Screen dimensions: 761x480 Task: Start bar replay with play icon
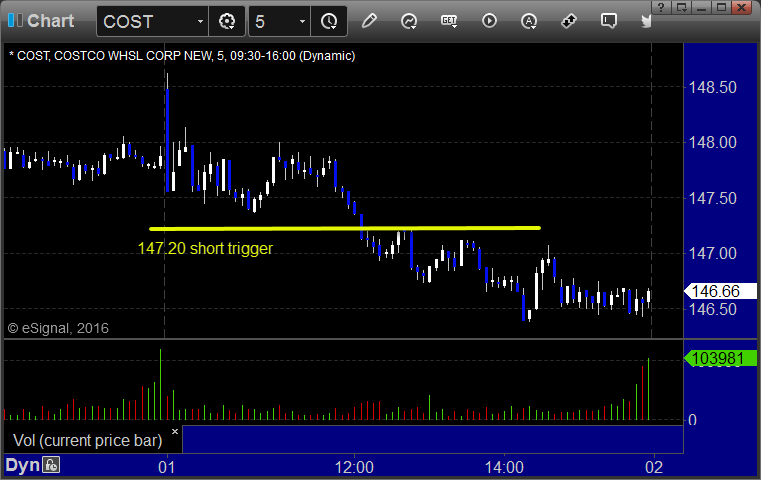click(489, 21)
